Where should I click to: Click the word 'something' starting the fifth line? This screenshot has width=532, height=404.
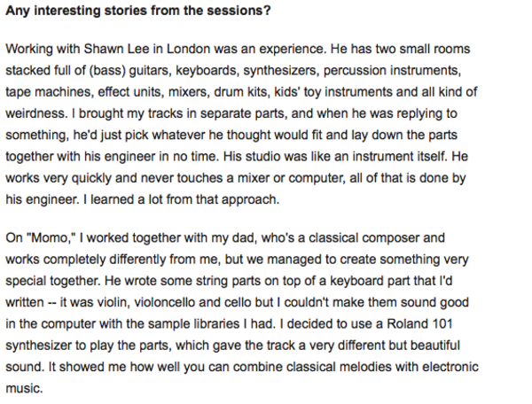(x=37, y=135)
